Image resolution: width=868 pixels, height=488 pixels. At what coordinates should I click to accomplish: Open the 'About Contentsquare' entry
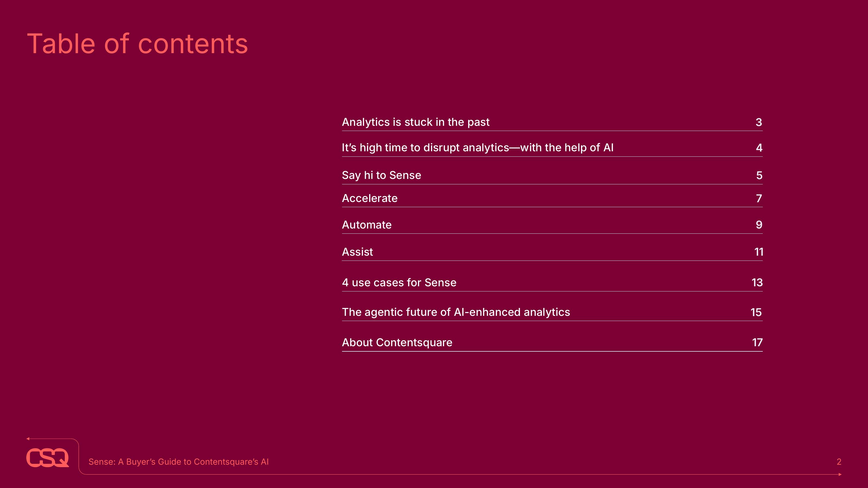397,342
